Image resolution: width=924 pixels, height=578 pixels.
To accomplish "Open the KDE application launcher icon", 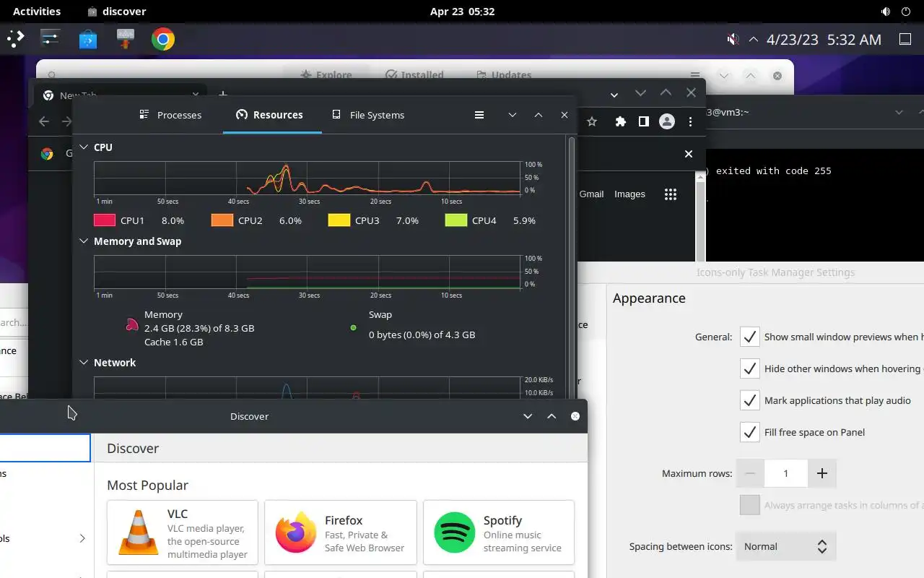I will 16,39.
